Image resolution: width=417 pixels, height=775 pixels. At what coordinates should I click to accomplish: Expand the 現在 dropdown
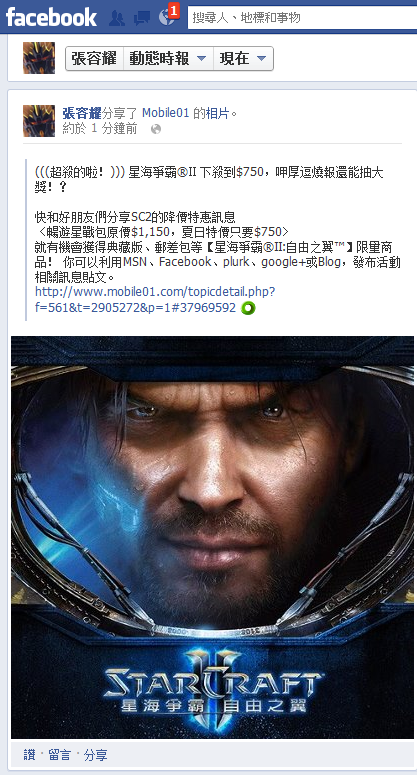(x=243, y=59)
